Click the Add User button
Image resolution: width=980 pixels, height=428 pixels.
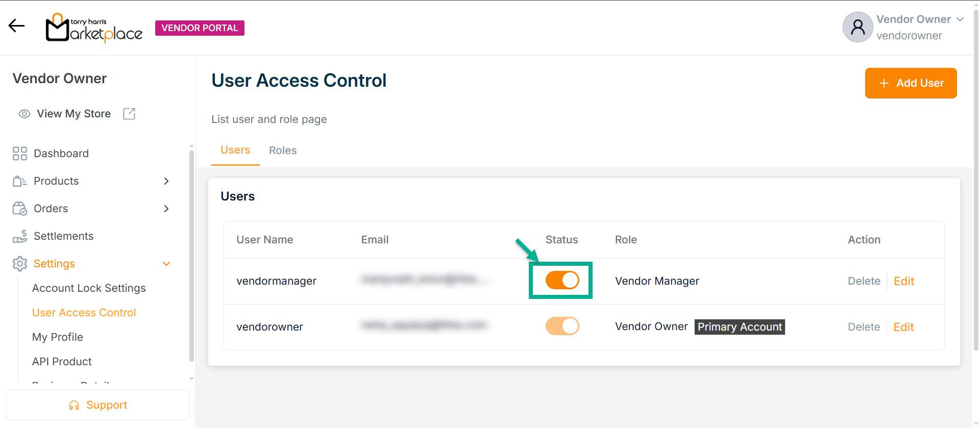tap(911, 83)
